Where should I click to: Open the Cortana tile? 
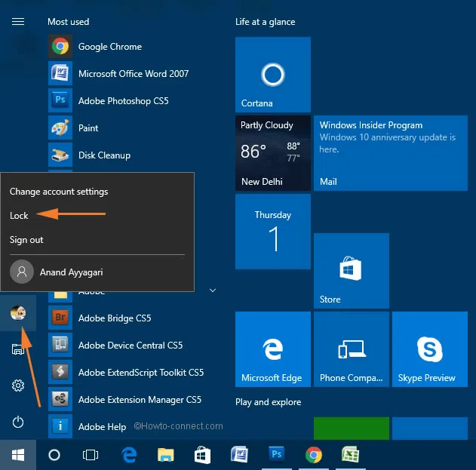273,75
